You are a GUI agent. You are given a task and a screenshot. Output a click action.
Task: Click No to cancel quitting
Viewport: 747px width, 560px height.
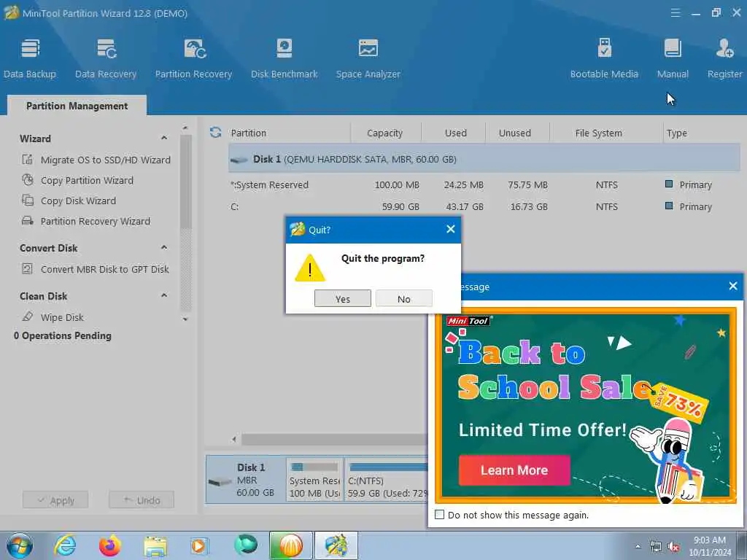click(404, 298)
